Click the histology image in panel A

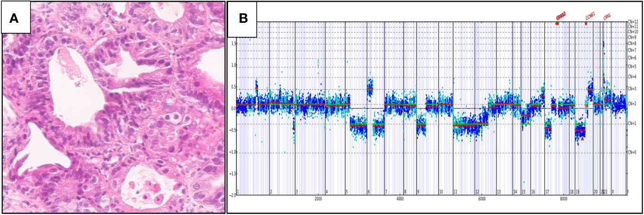[x=113, y=107]
